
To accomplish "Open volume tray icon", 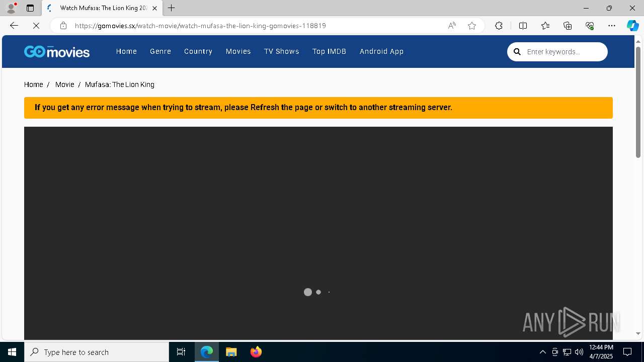I will tap(579, 352).
